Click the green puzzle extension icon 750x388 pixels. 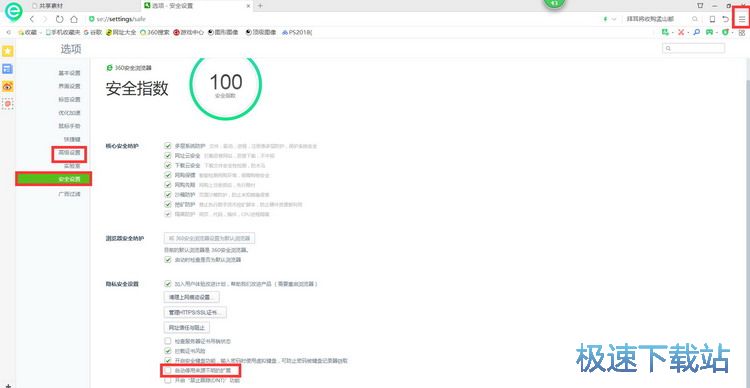point(664,33)
